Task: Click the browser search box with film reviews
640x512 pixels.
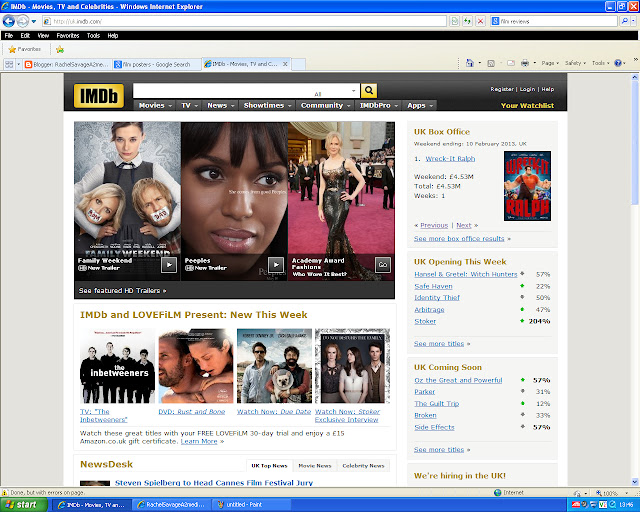Action: tap(553, 21)
